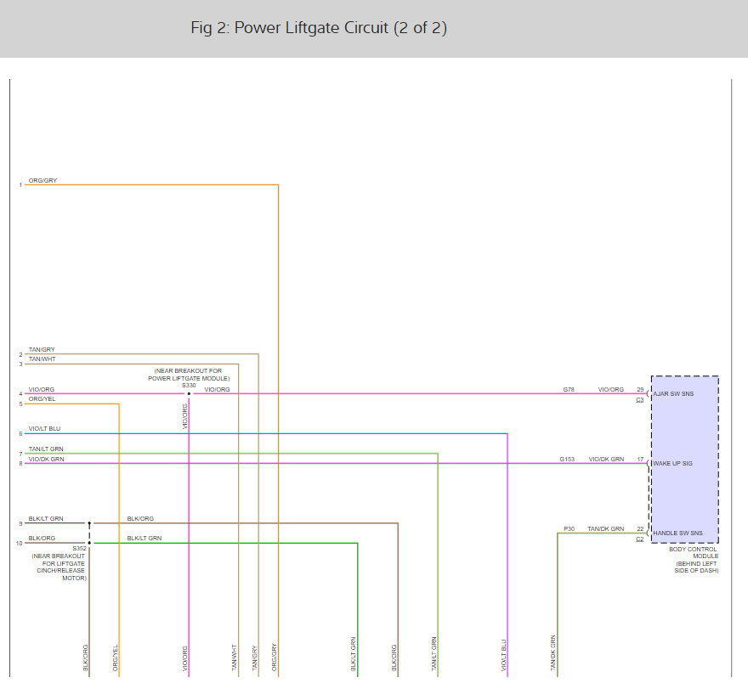Image resolution: width=748 pixels, height=700 pixels.
Task: Select the ORG/YEL label at pin 5
Action: click(42, 398)
